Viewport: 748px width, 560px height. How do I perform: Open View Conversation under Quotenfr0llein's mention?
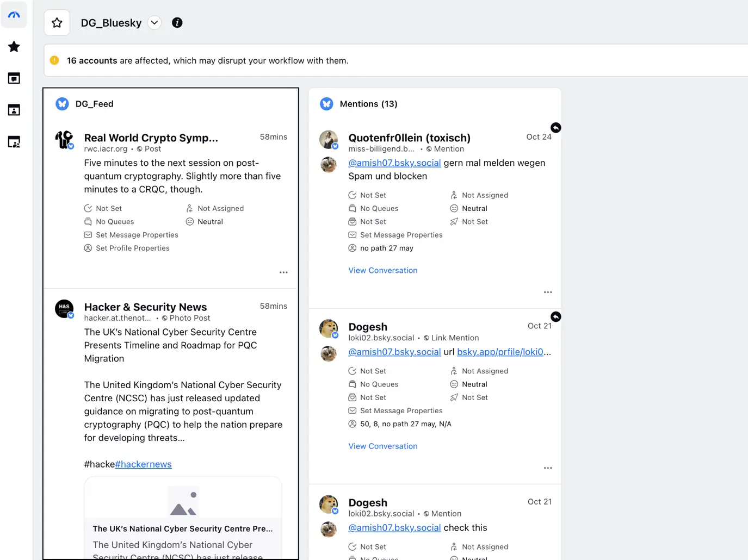coord(382,270)
